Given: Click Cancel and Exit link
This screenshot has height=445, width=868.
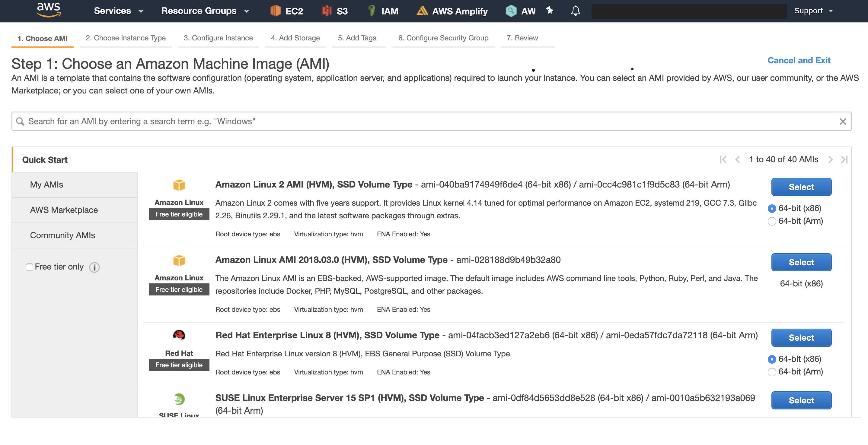Looking at the screenshot, I should click(799, 61).
